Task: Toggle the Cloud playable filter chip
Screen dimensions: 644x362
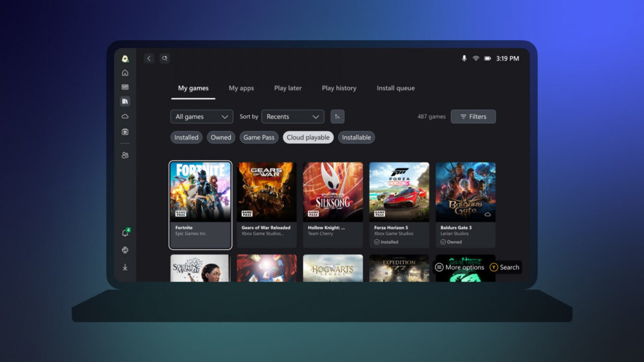Action: point(308,137)
